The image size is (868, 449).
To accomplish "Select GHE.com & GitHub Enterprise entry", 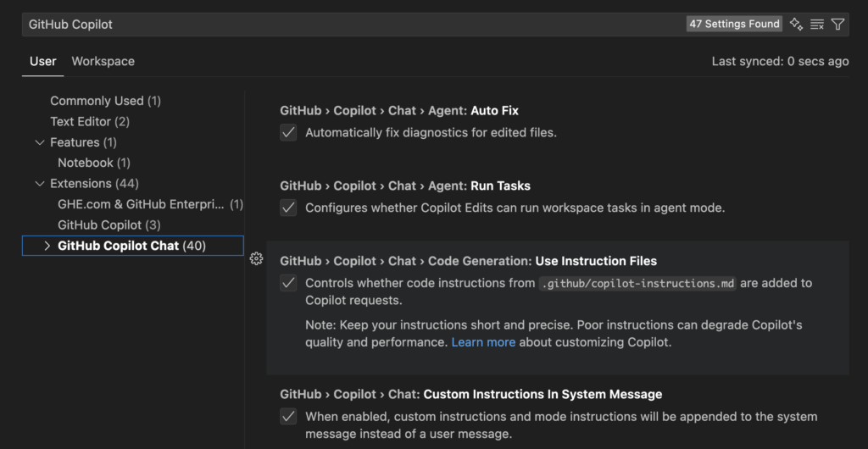I will point(151,205).
